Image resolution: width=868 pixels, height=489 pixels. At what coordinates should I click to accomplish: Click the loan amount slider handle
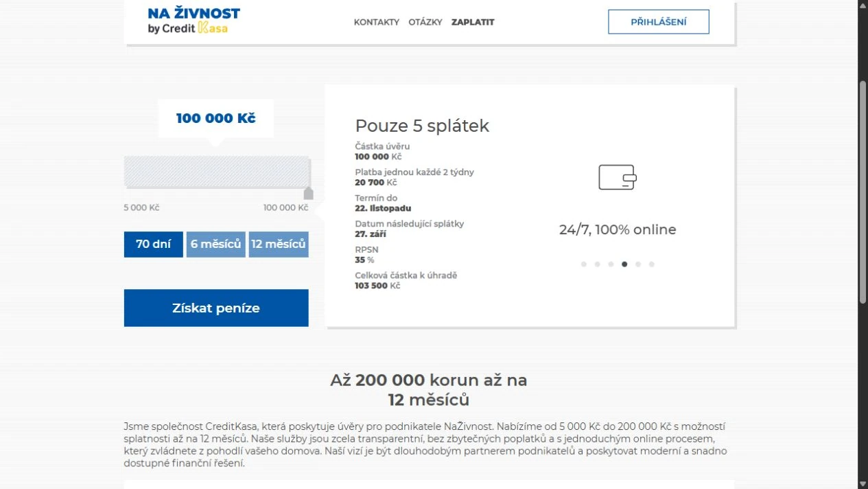tap(308, 193)
